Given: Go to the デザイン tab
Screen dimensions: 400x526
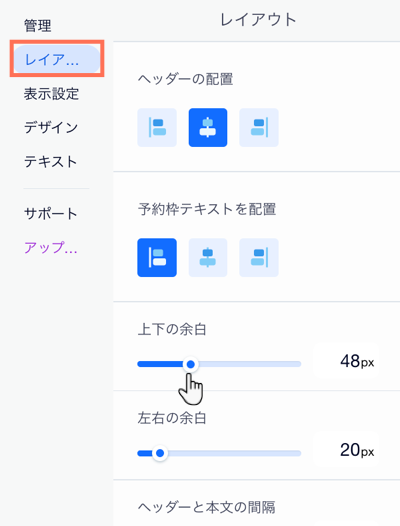Looking at the screenshot, I should (x=51, y=127).
